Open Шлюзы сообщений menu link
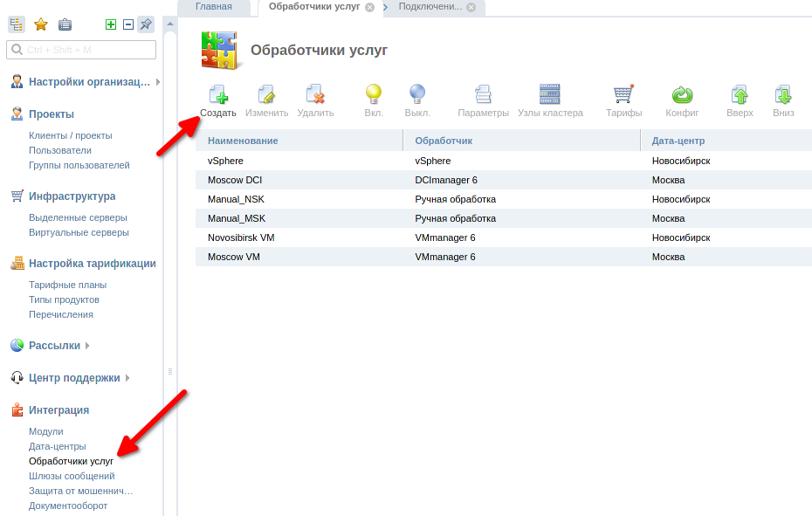 (72, 476)
